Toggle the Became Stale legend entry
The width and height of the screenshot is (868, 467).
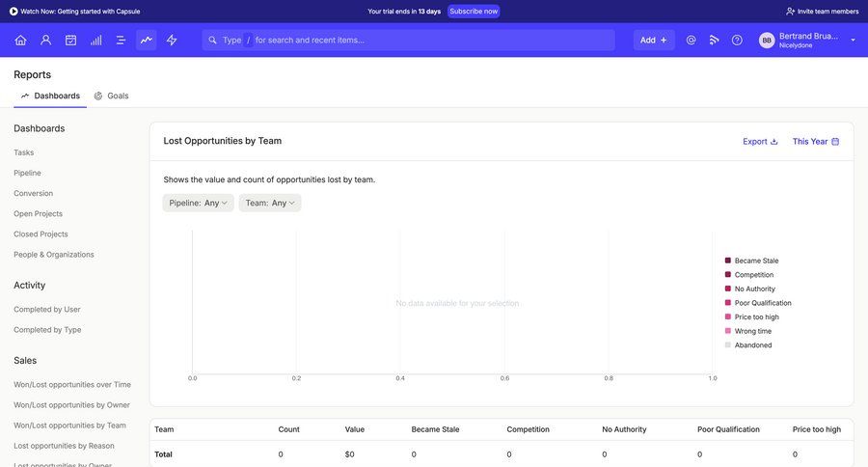point(755,261)
